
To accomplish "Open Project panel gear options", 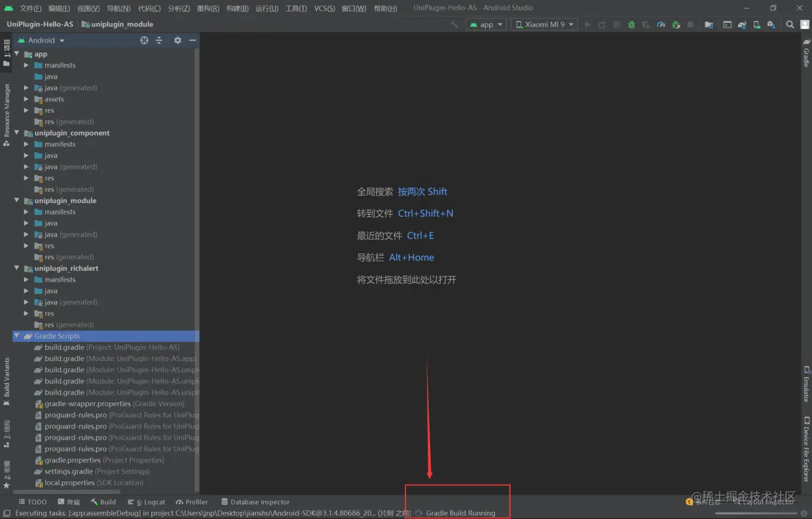I will click(177, 40).
